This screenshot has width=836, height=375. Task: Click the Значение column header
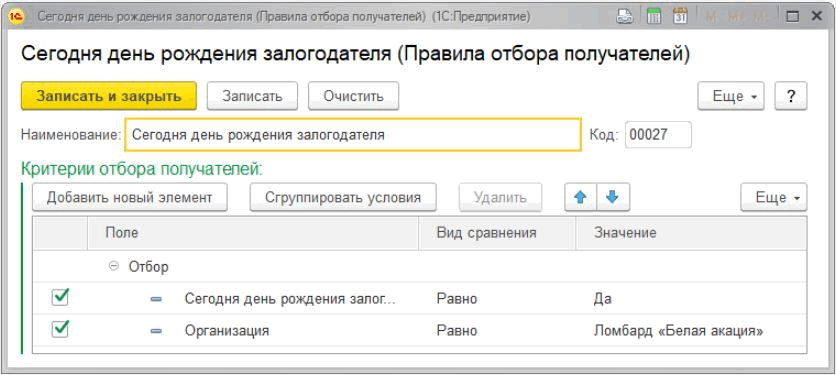click(x=691, y=233)
